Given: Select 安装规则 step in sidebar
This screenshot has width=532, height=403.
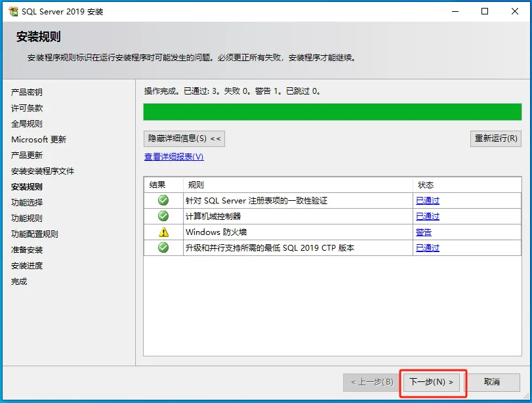Looking at the screenshot, I should coord(27,186).
